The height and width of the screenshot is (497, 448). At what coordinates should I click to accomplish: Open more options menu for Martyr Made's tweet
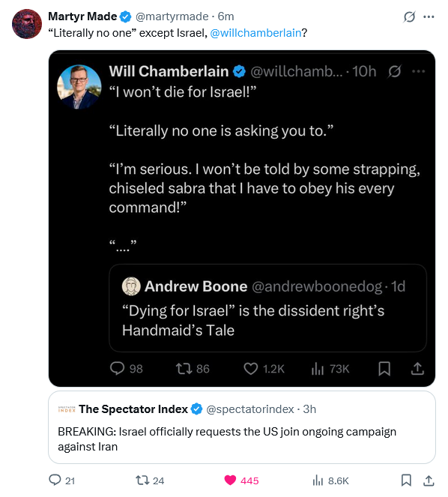click(429, 16)
